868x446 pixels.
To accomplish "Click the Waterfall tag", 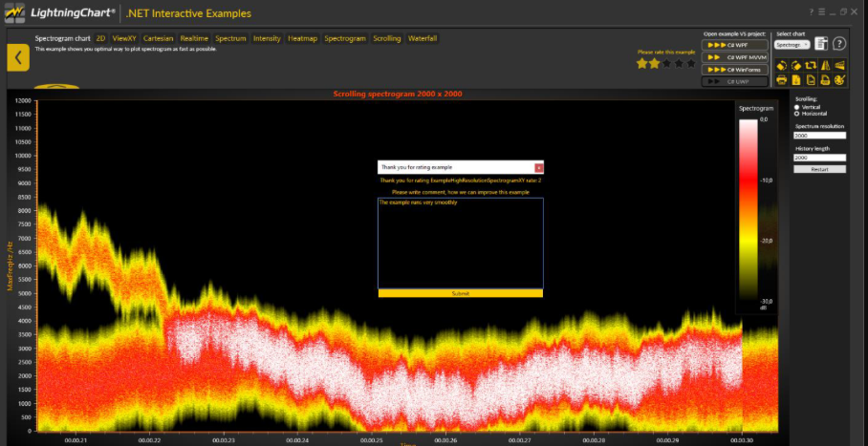I will (x=423, y=39).
